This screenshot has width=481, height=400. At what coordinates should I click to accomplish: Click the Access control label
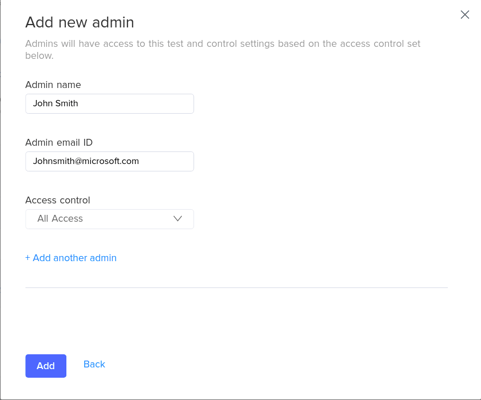point(58,200)
